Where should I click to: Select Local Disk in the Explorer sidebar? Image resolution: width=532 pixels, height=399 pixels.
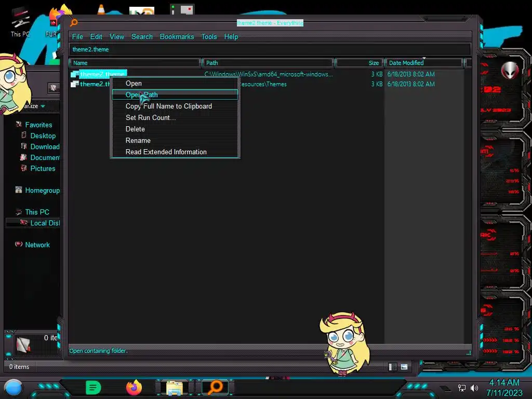pos(45,223)
